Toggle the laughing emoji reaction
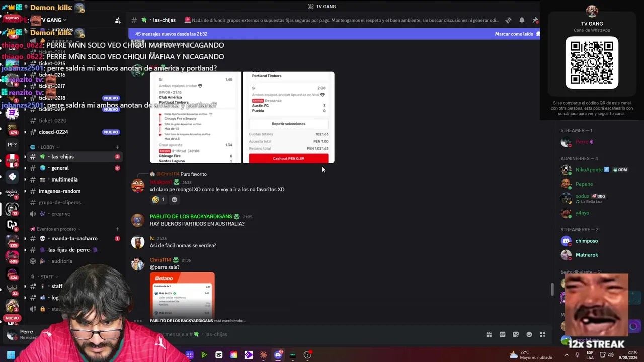Image resolution: width=644 pixels, height=362 pixels. click(x=158, y=200)
